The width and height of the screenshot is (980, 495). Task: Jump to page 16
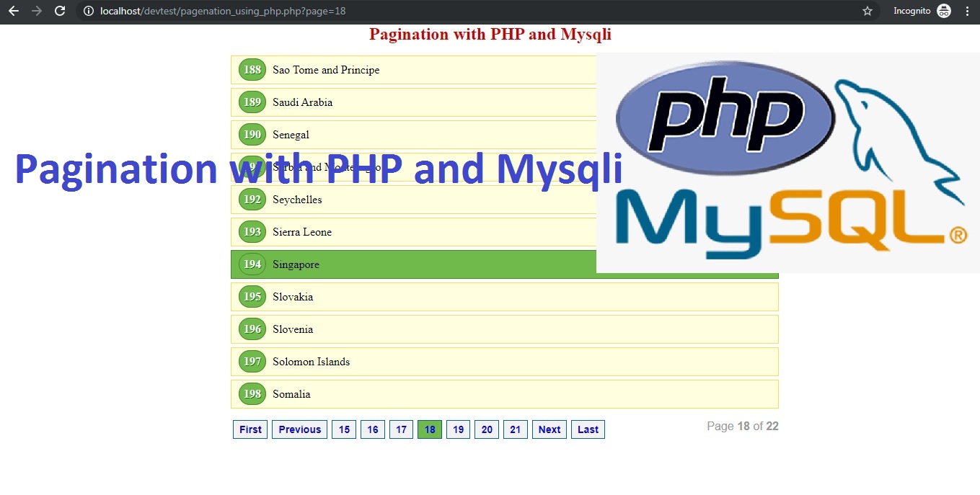373,429
